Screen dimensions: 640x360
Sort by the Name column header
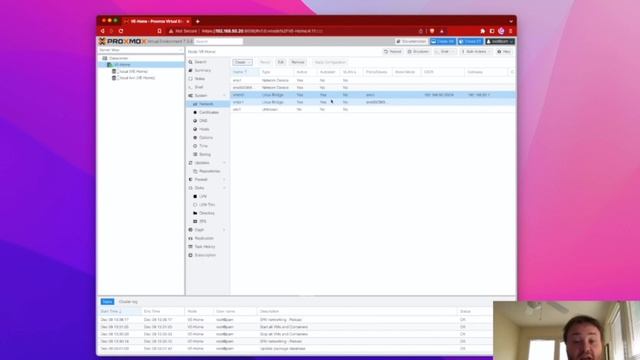(245, 72)
